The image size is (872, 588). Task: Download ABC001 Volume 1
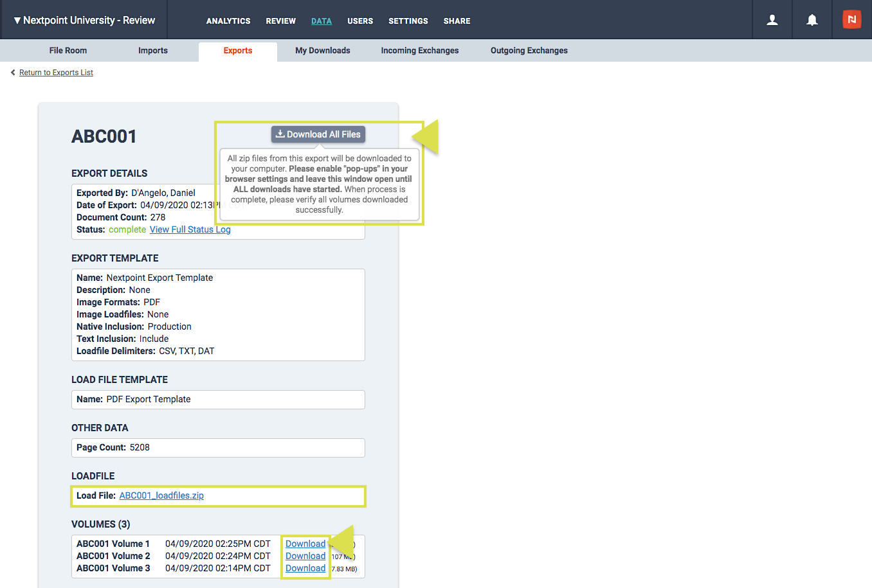(305, 544)
